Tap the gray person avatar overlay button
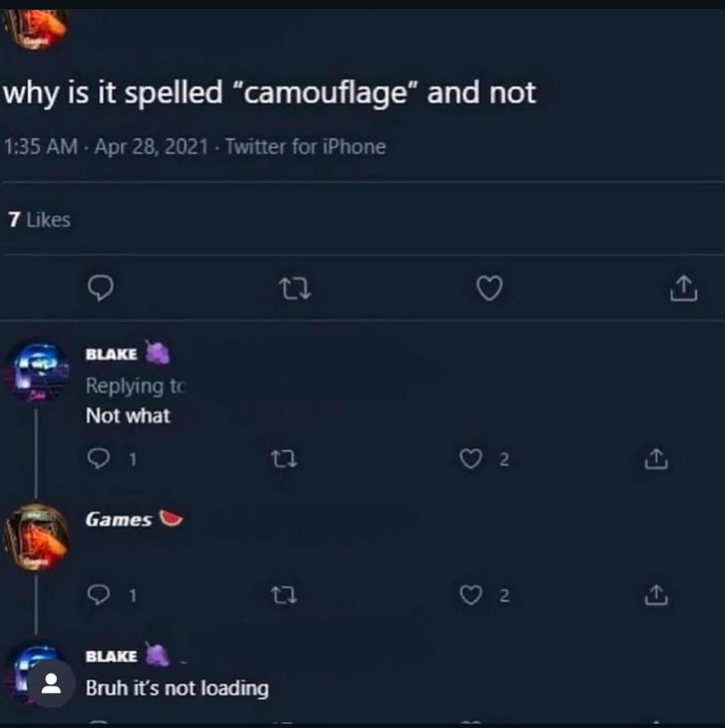The width and height of the screenshot is (725, 728). pyautogui.click(x=51, y=683)
